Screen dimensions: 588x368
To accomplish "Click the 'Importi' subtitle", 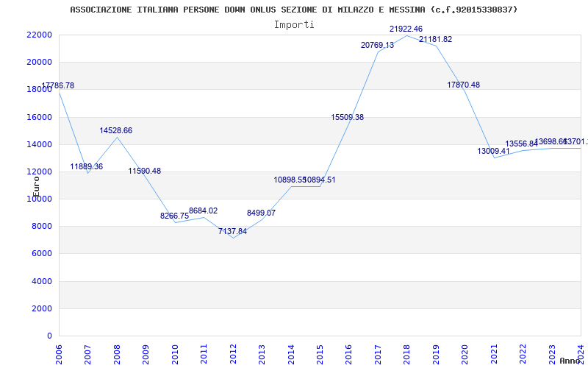I will [x=294, y=25].
